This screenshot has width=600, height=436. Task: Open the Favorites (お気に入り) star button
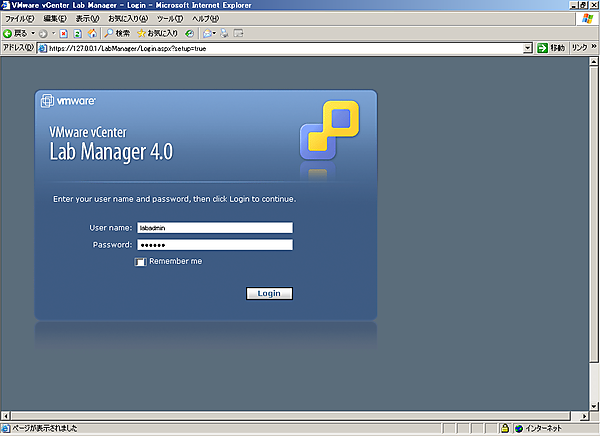point(157,33)
